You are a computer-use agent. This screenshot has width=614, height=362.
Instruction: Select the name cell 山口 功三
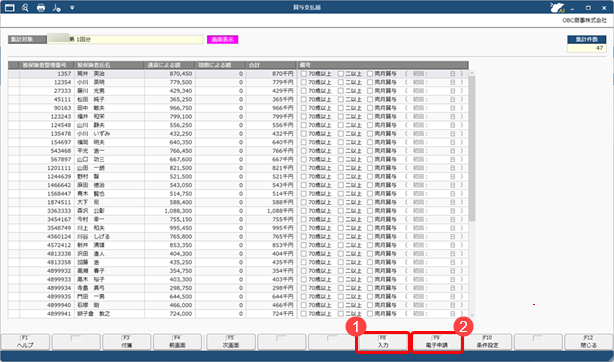click(110, 159)
